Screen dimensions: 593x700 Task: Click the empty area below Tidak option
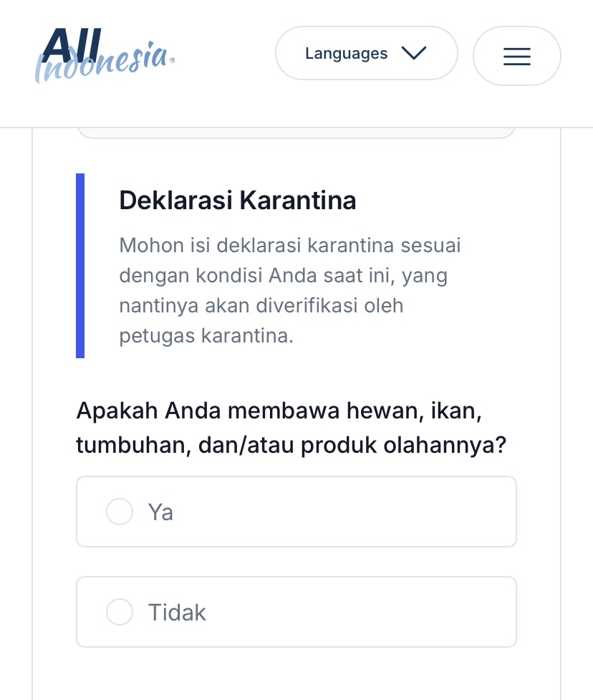pyautogui.click(x=296, y=674)
